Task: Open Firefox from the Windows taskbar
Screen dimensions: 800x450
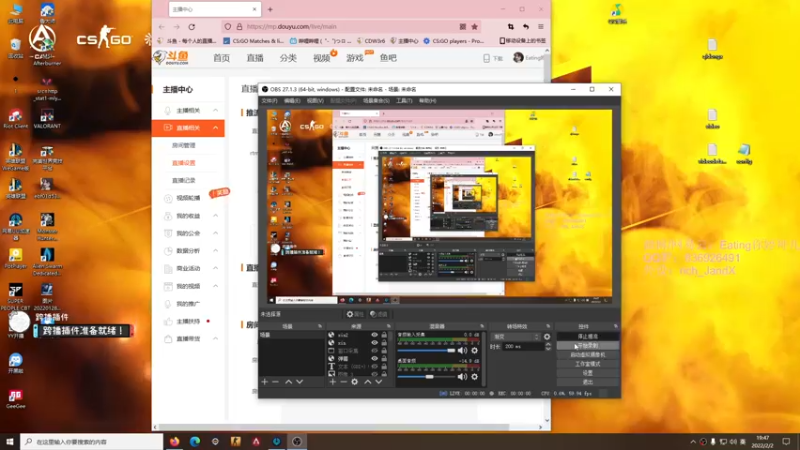Action: click(x=174, y=441)
